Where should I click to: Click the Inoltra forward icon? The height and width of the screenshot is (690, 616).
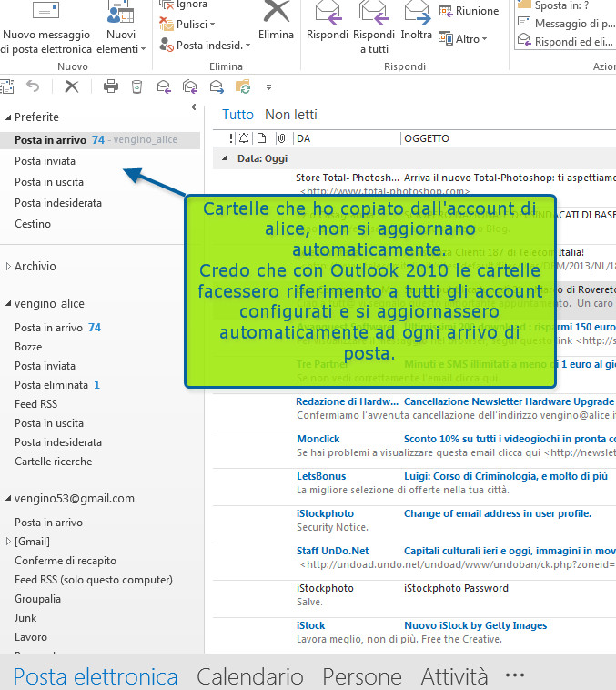[x=417, y=12]
